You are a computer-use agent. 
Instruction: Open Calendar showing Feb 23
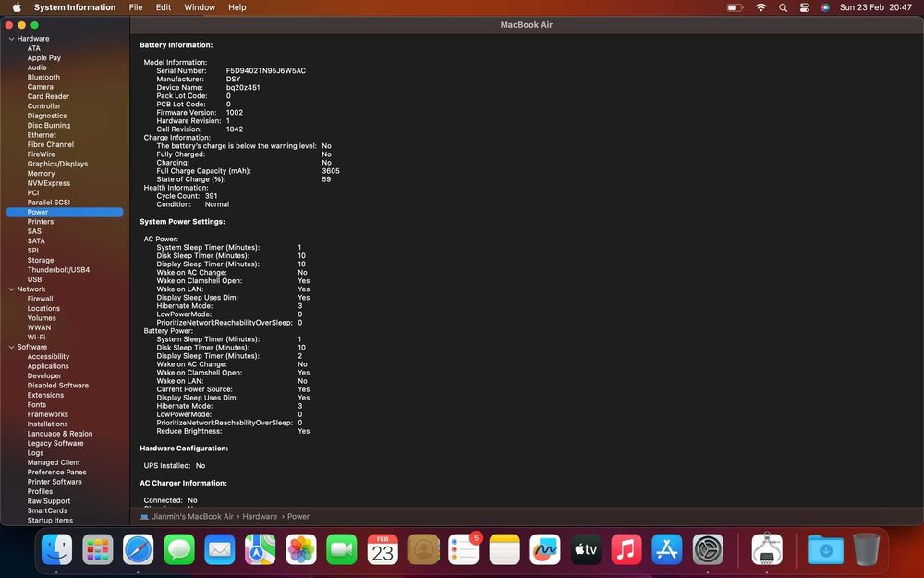[x=383, y=549]
